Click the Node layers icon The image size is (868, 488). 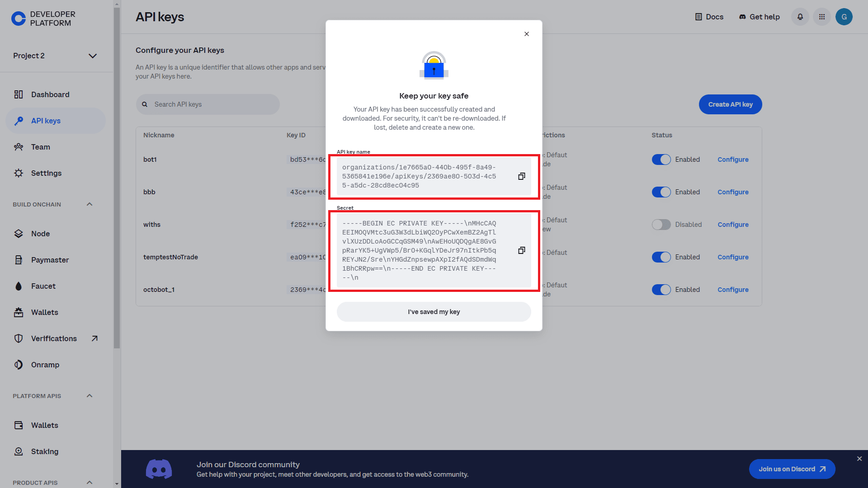point(19,234)
